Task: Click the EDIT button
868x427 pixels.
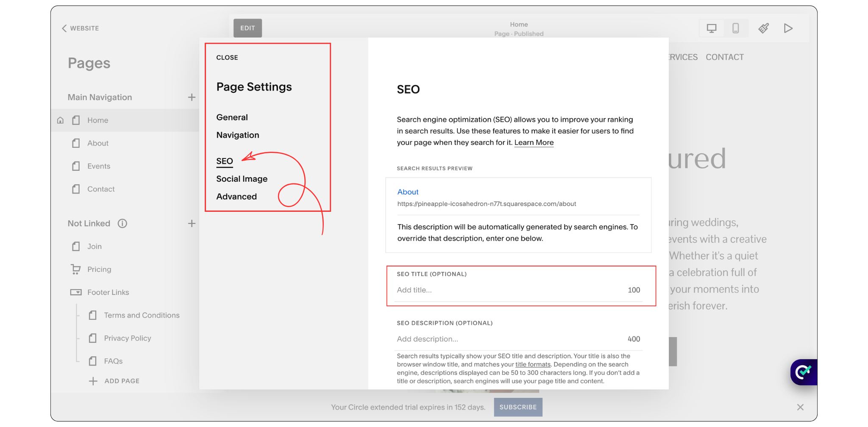Action: pyautogui.click(x=248, y=28)
